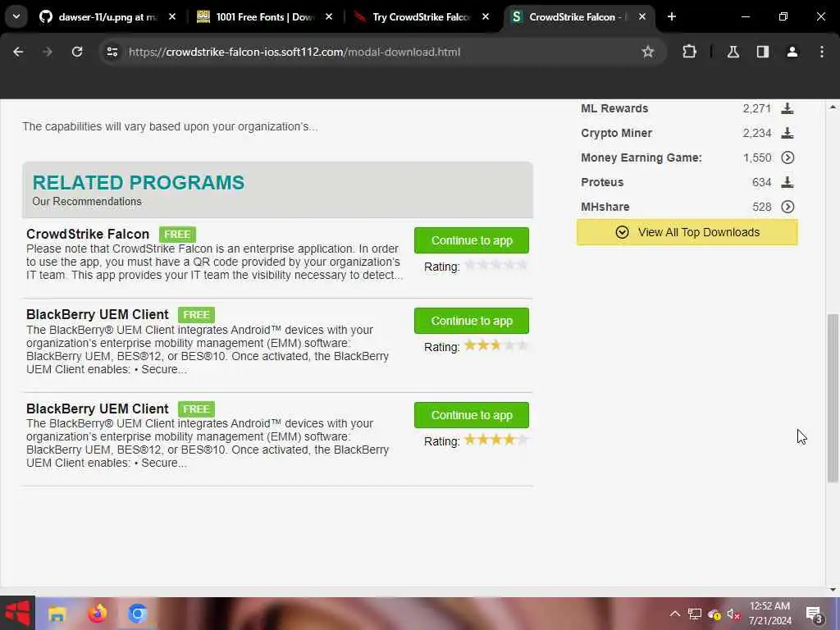Open the Start menu icon on the taskbar
The height and width of the screenshot is (630, 840).
pyautogui.click(x=17, y=614)
